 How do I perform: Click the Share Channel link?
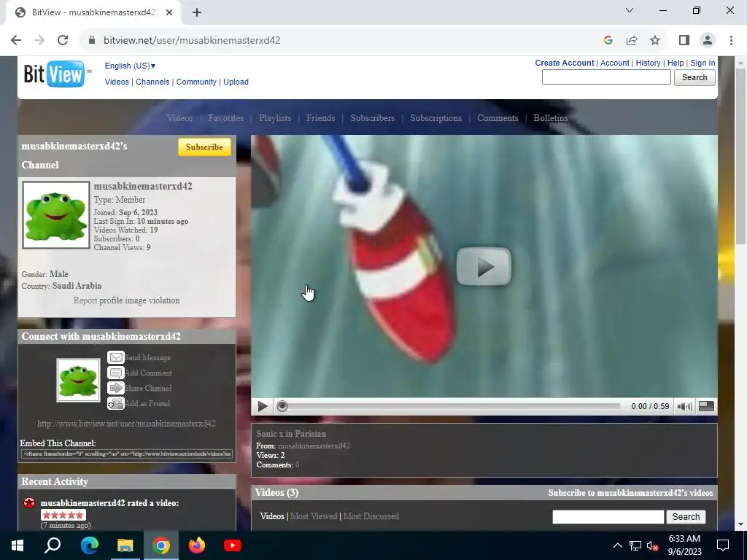click(148, 388)
